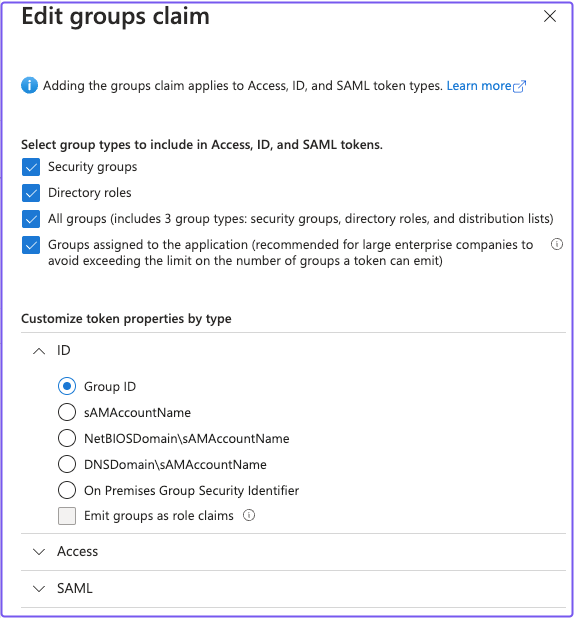Choose the first sAMAccountName radio option
Screen dimensions: 574x618
tap(67, 413)
